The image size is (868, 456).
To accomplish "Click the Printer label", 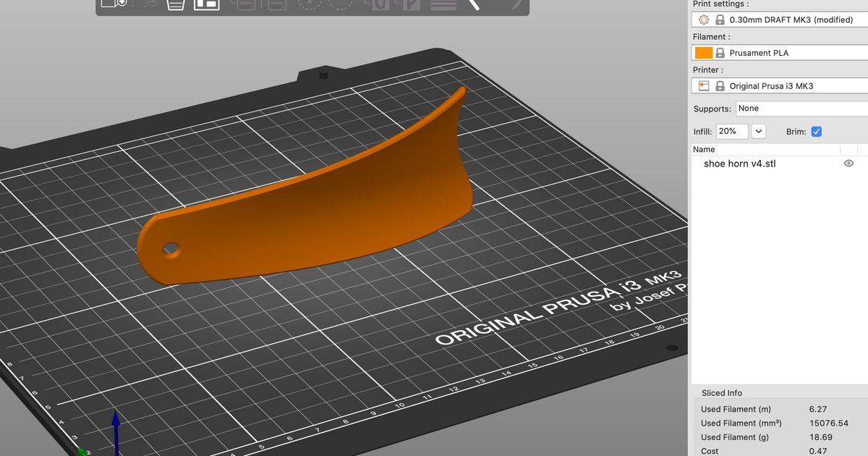I will click(708, 70).
